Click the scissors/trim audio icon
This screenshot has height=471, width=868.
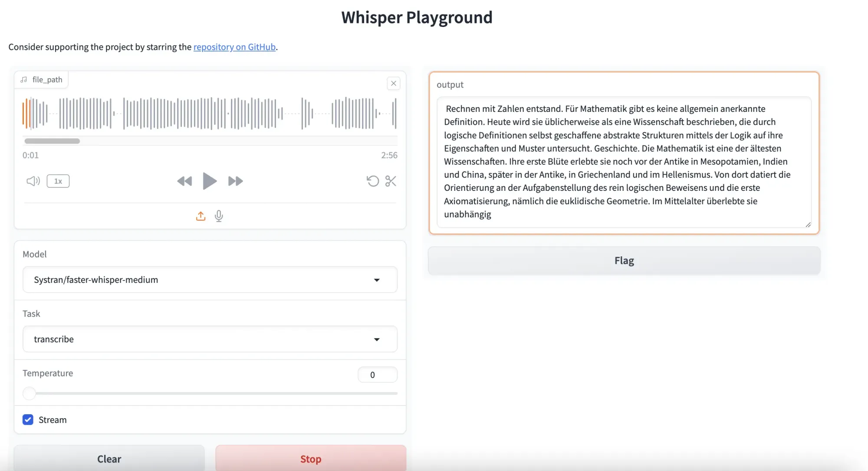391,181
